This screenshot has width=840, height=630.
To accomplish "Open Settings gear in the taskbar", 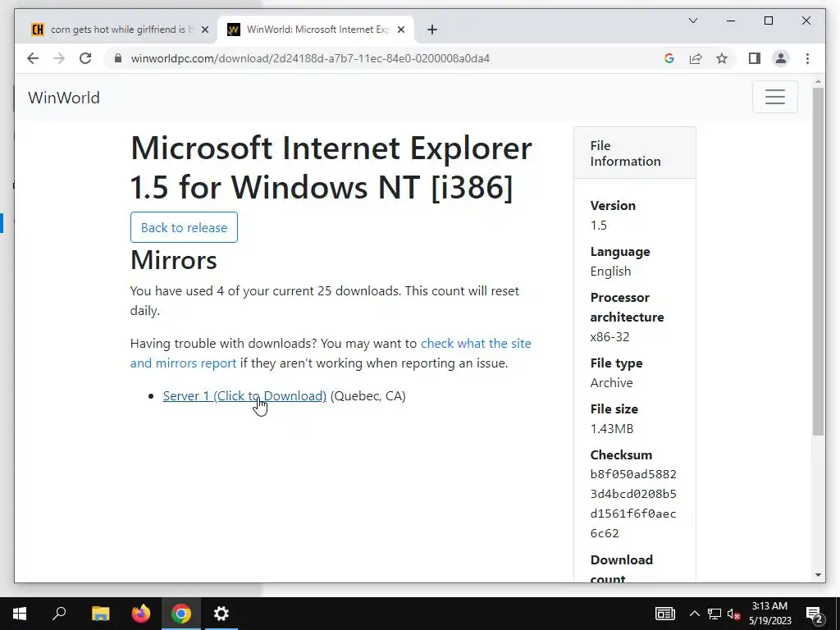I will click(x=221, y=614).
